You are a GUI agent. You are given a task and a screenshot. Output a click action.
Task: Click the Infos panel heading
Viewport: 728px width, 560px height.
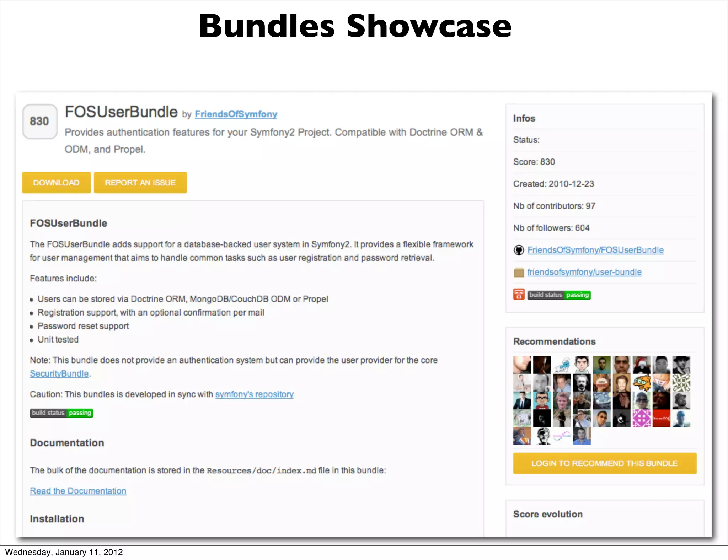(524, 118)
